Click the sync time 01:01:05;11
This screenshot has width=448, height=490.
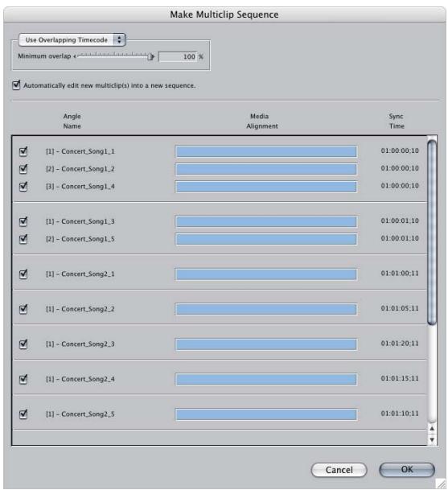[400, 308]
